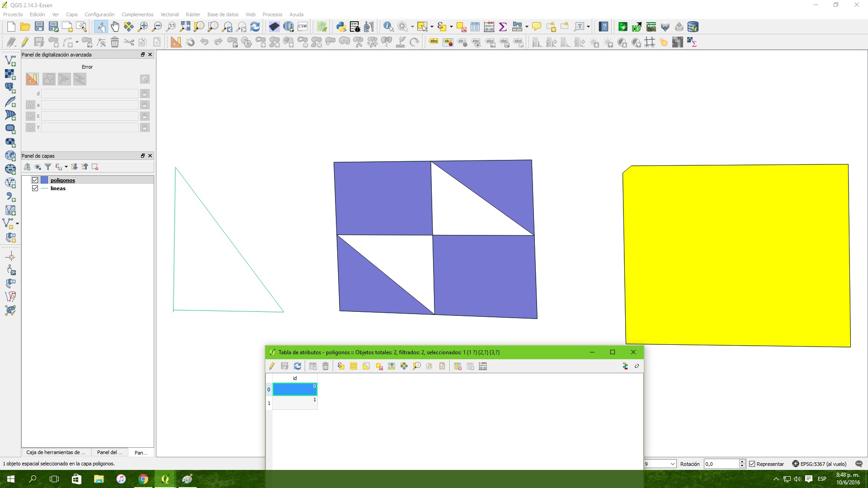Click the Zoom In magnifier tool
868x488 pixels.
[x=143, y=27]
